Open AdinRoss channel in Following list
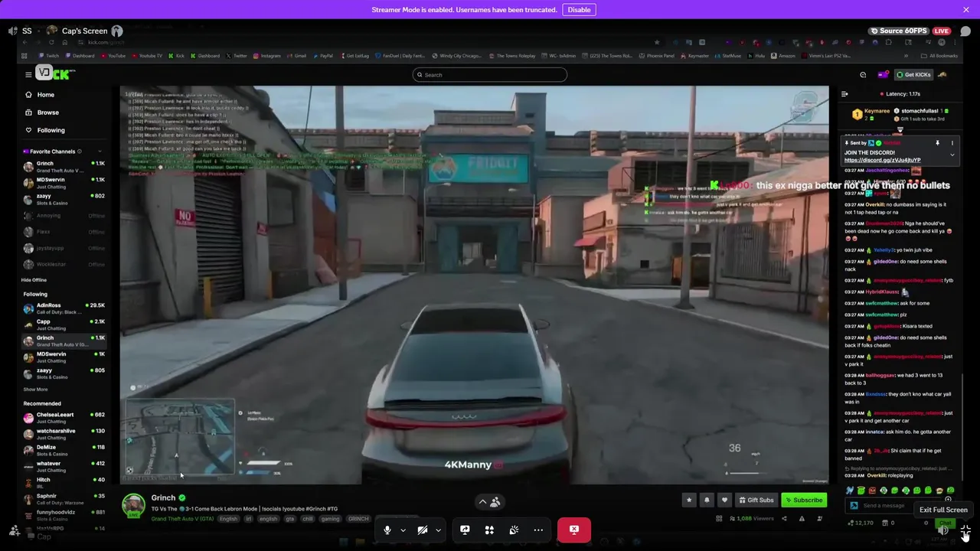The image size is (980, 551). (x=63, y=308)
